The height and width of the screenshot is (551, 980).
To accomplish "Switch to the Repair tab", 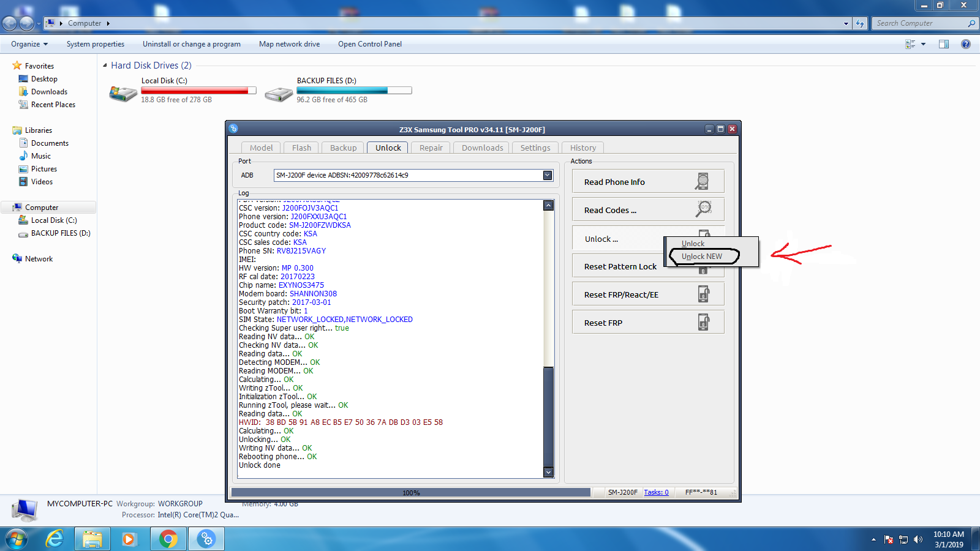I will 431,148.
